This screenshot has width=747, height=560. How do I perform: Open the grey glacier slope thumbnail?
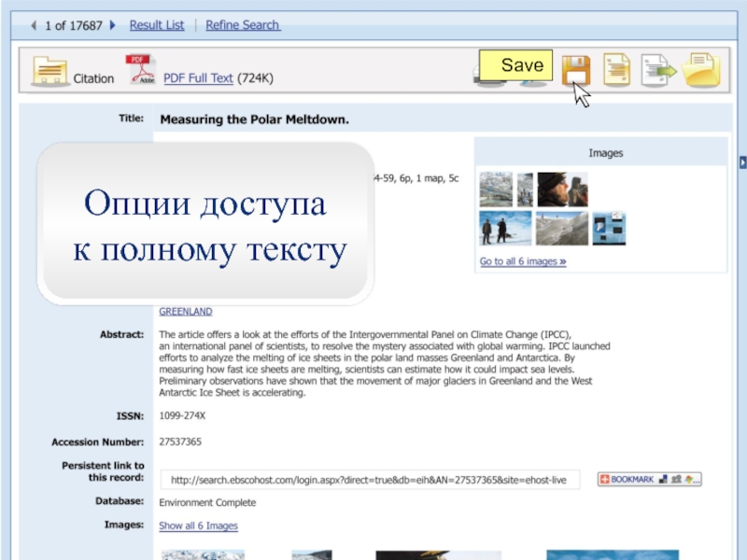(562, 229)
